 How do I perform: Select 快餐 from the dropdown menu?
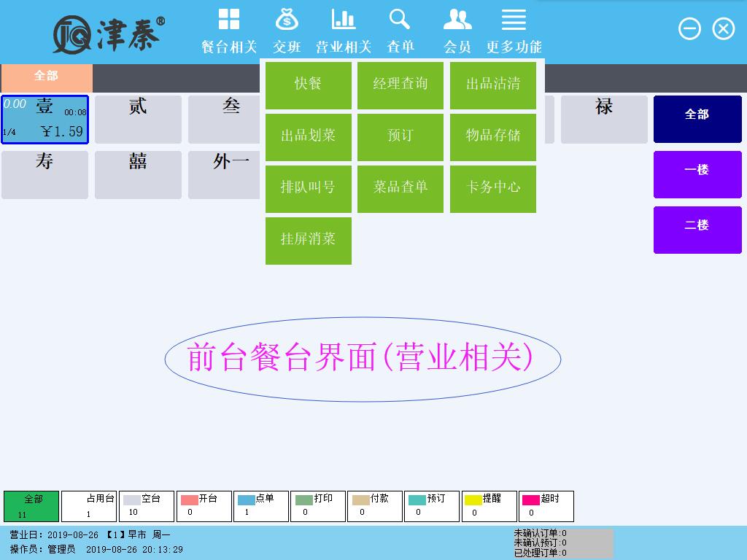[308, 85]
